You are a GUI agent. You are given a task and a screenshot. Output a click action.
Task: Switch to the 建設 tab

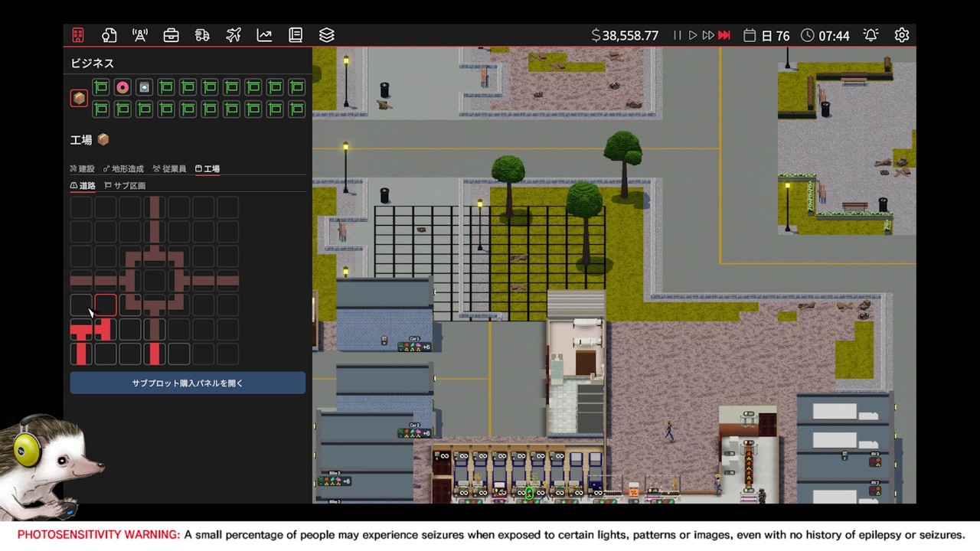click(x=82, y=168)
